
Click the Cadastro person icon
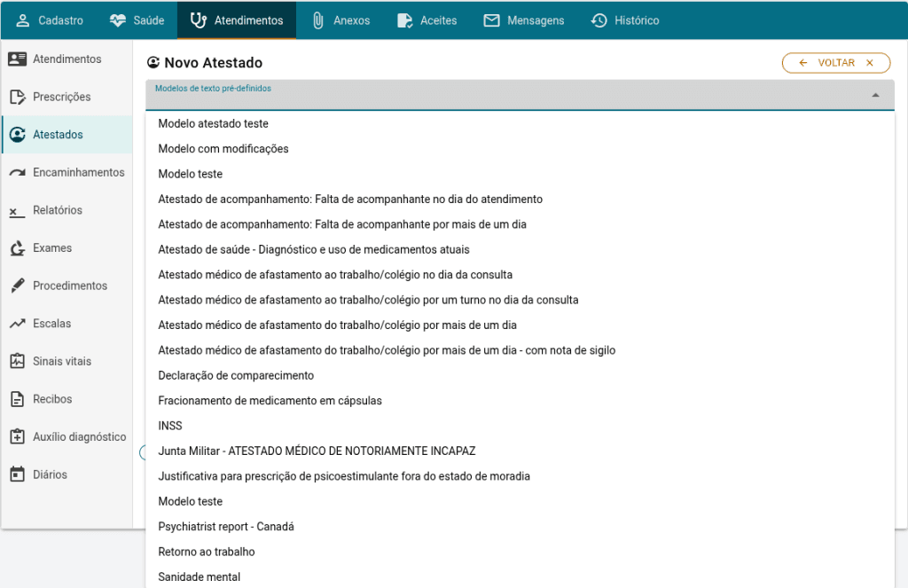click(x=22, y=21)
